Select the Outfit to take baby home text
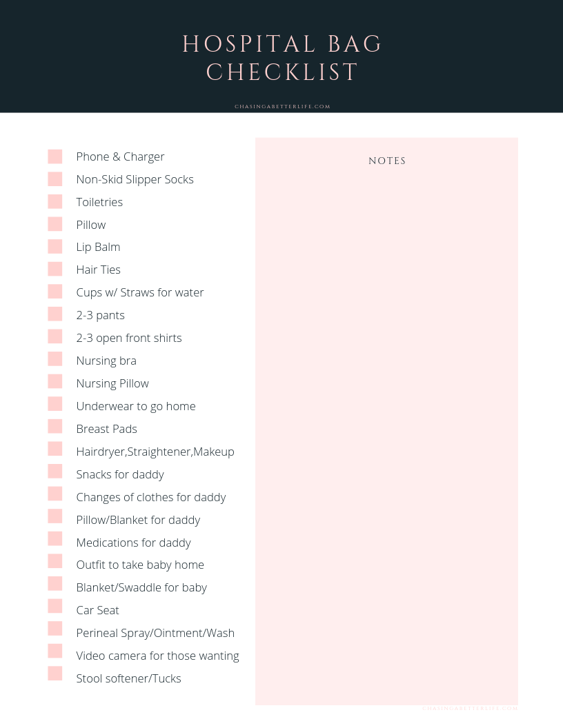 [140, 565]
